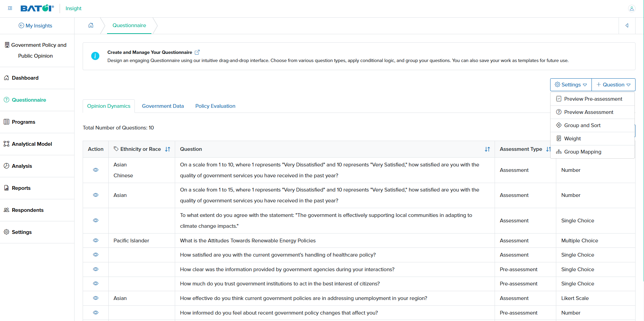View the 1 to 15 scale question
644x321 pixels.
96,195
